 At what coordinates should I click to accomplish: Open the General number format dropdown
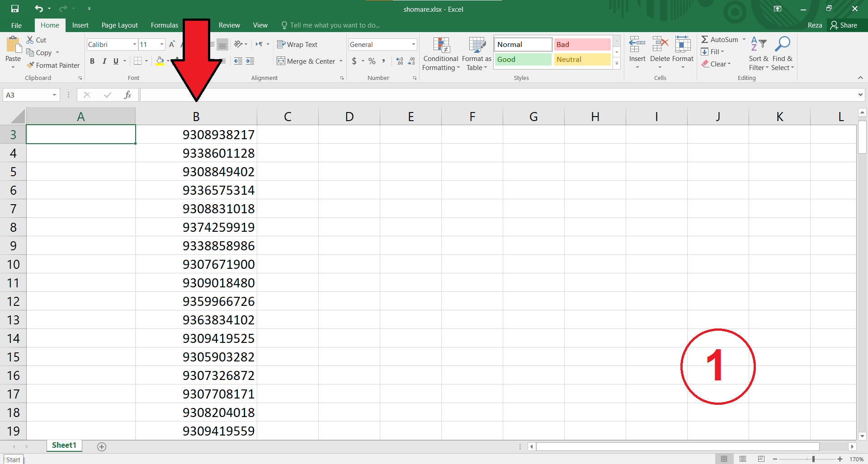[413, 44]
